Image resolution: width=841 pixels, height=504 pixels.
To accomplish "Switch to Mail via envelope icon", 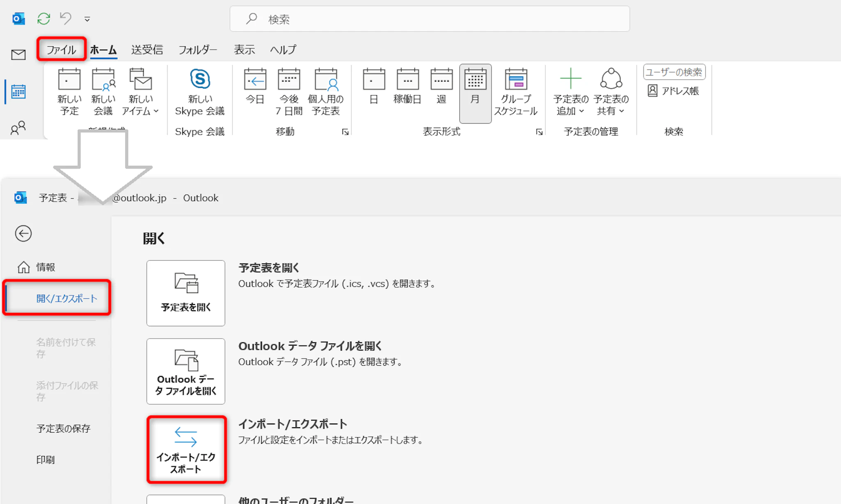I will 18,55.
